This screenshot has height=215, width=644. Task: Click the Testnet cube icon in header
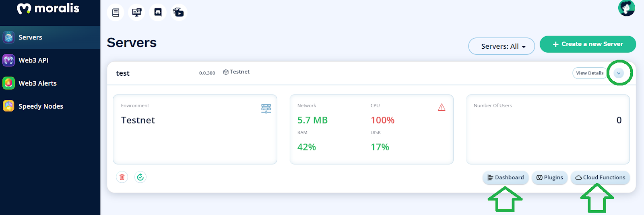tap(226, 72)
